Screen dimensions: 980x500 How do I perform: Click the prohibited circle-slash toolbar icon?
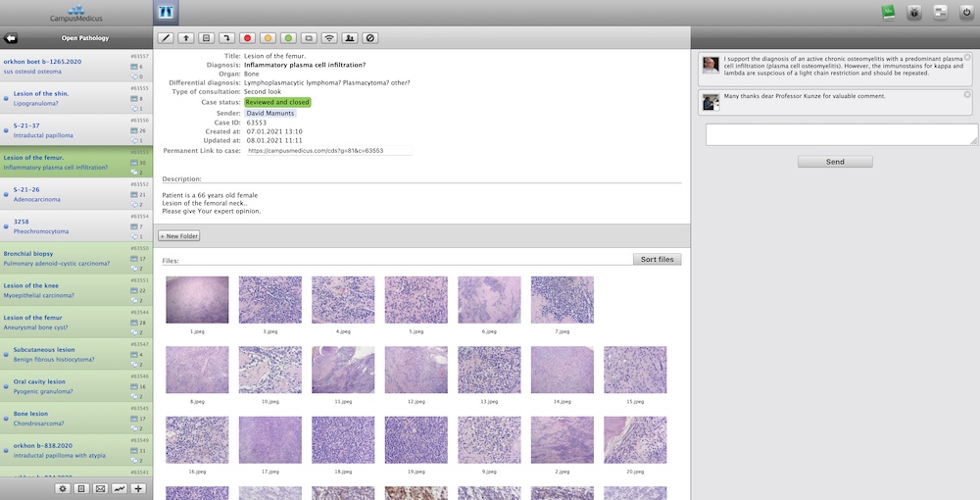point(370,38)
